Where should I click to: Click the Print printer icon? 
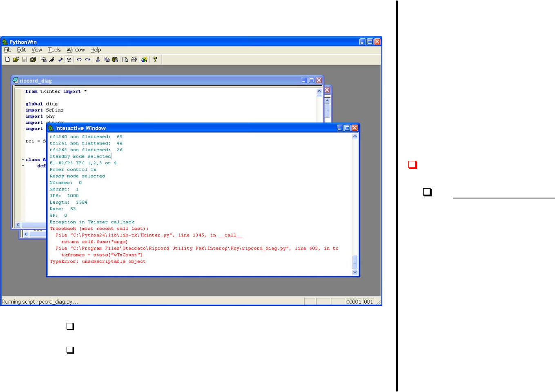pos(134,60)
